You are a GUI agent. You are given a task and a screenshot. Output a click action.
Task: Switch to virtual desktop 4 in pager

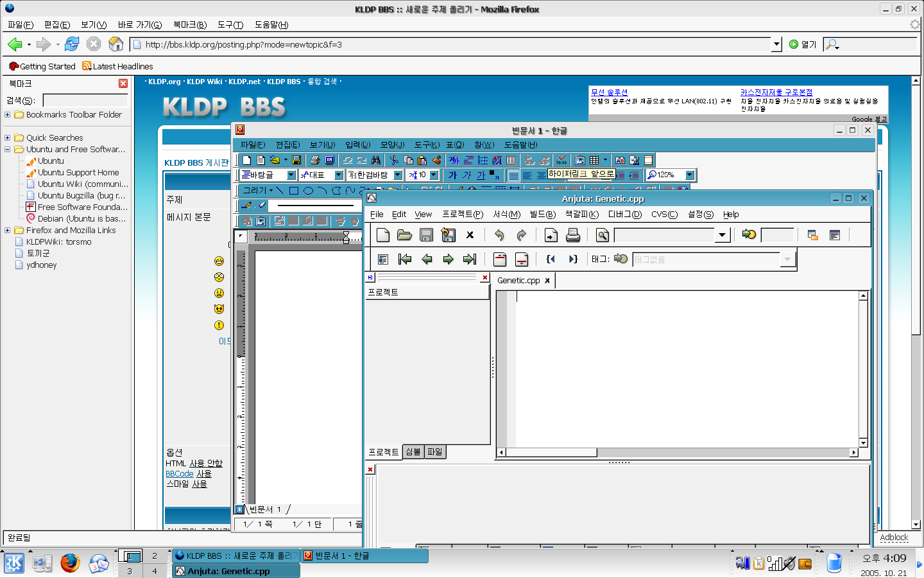pyautogui.click(x=154, y=571)
